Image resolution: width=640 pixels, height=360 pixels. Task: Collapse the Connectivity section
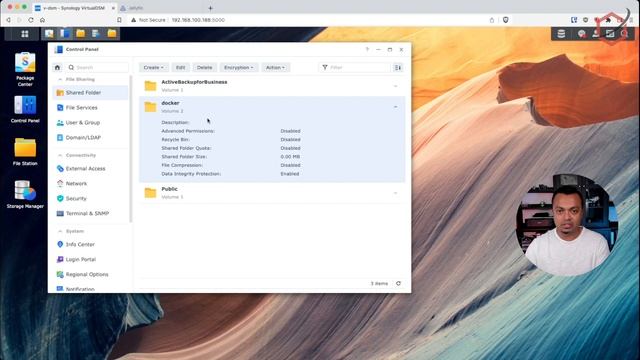click(60, 155)
